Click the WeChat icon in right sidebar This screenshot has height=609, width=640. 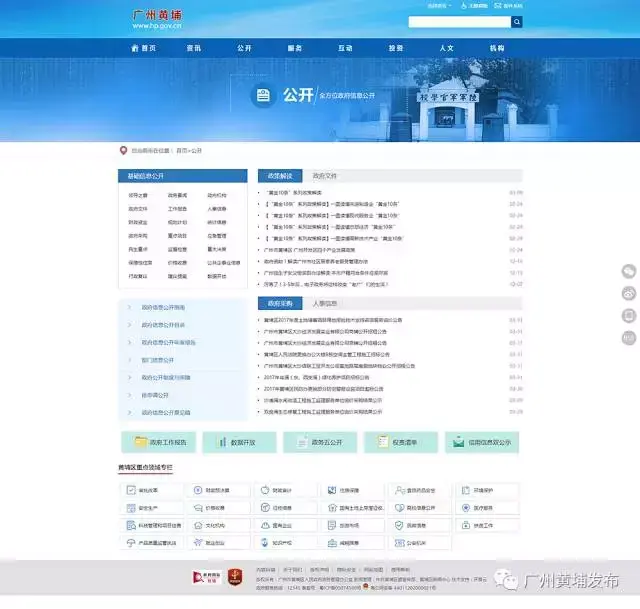tap(629, 271)
